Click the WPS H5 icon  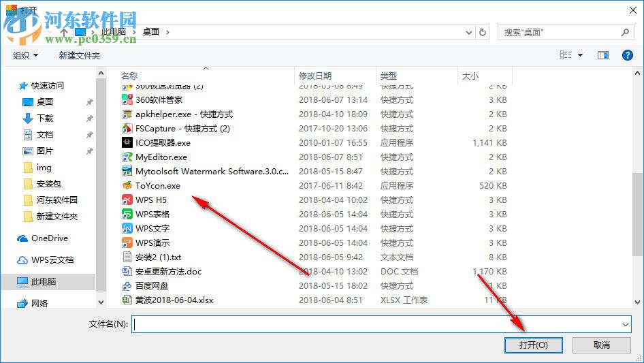(x=127, y=200)
